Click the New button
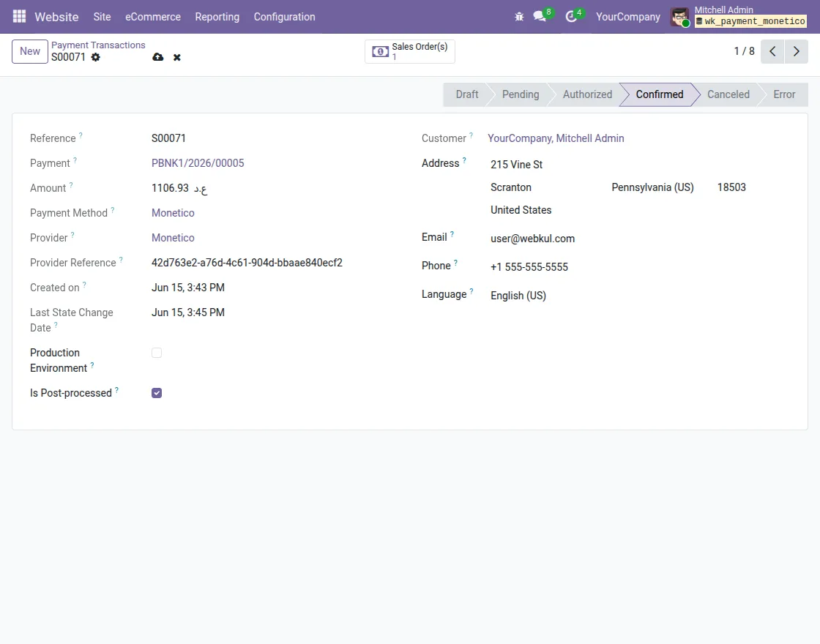 point(30,51)
